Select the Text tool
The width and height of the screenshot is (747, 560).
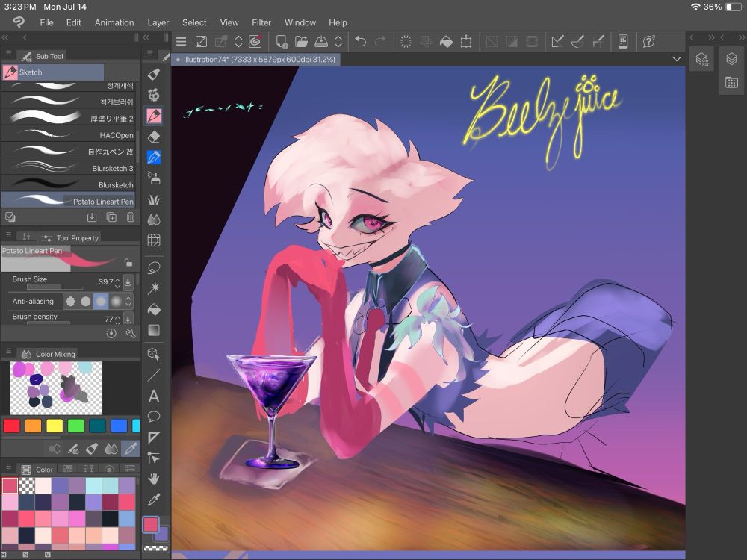(153, 396)
